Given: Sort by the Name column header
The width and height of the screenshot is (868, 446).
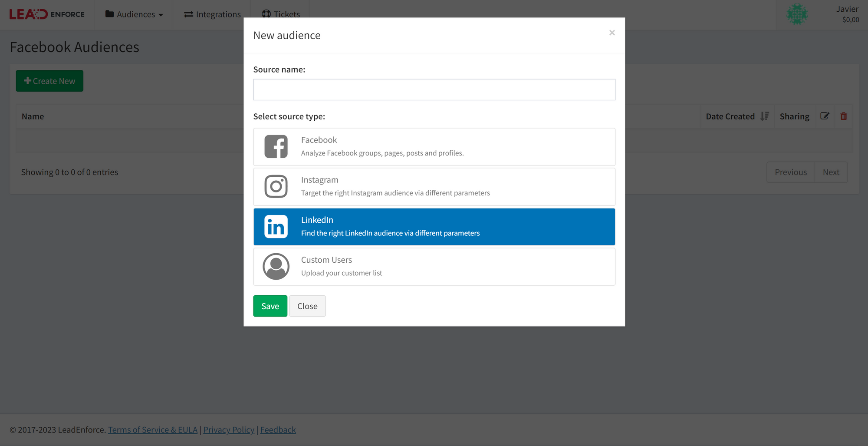Looking at the screenshot, I should (x=33, y=116).
